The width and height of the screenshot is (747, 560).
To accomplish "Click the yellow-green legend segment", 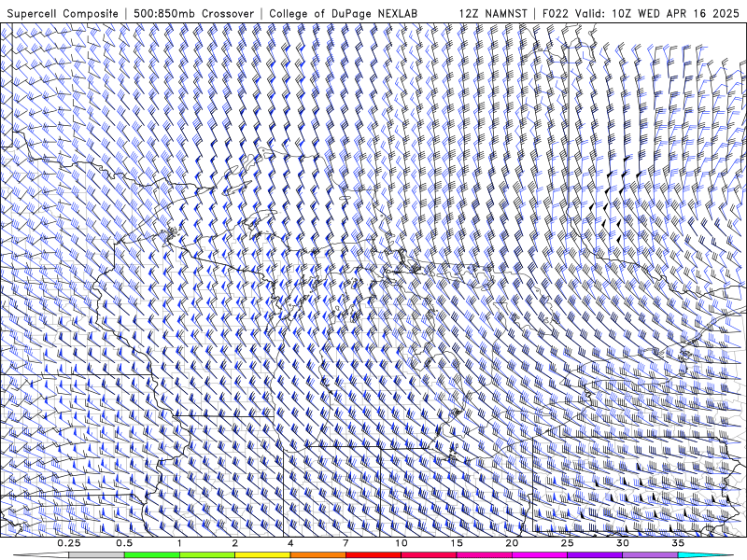I will [207, 555].
